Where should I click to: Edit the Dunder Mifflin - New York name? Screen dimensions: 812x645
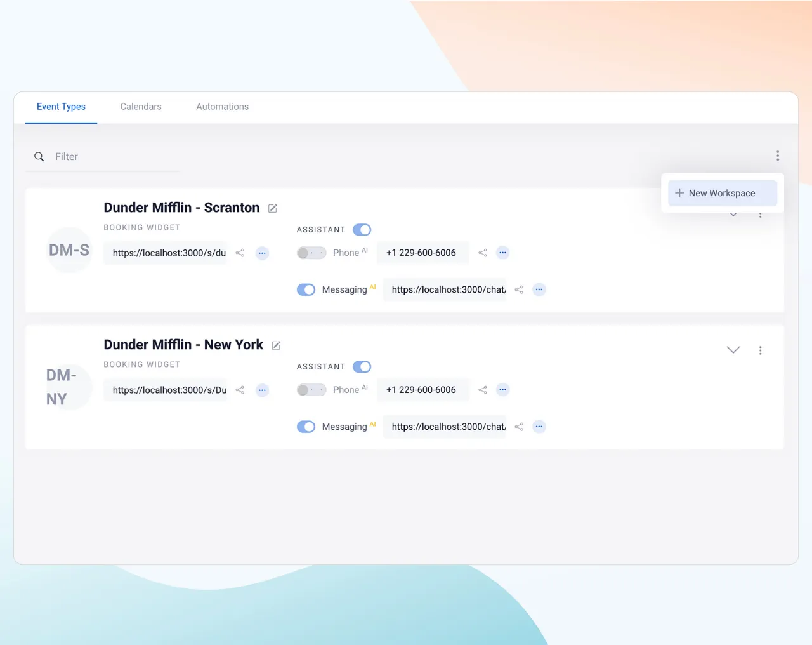tap(276, 345)
